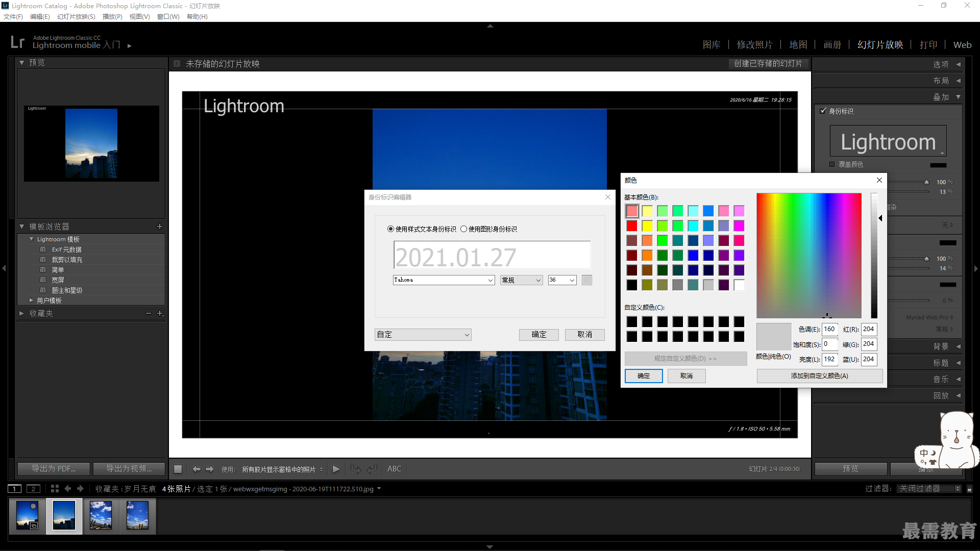This screenshot has width=980, height=551.
Task: Open Lightroom mobile activity arrow
Action: [130, 46]
